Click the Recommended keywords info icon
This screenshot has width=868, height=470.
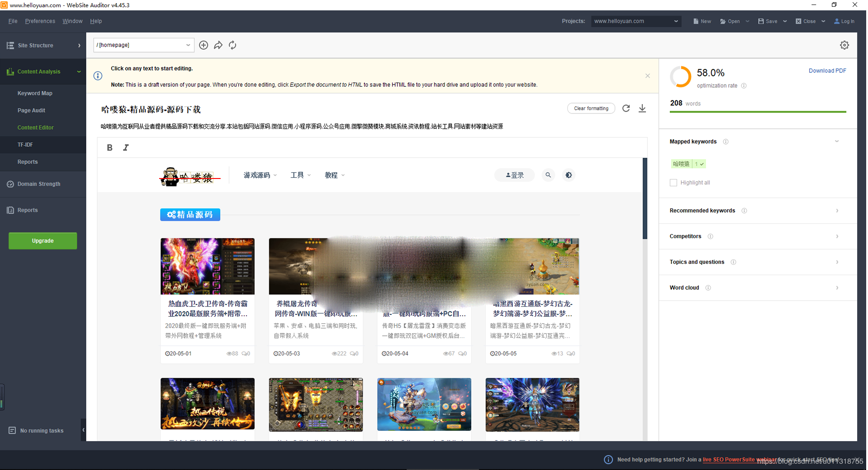coord(744,211)
